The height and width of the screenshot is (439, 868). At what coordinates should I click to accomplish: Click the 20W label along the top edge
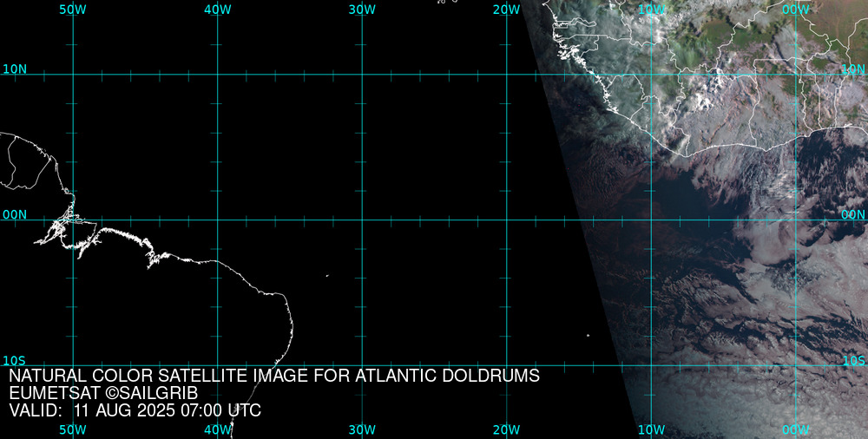(x=507, y=10)
